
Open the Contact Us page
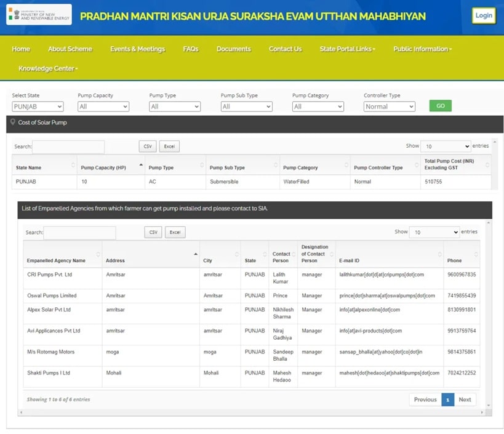click(286, 49)
